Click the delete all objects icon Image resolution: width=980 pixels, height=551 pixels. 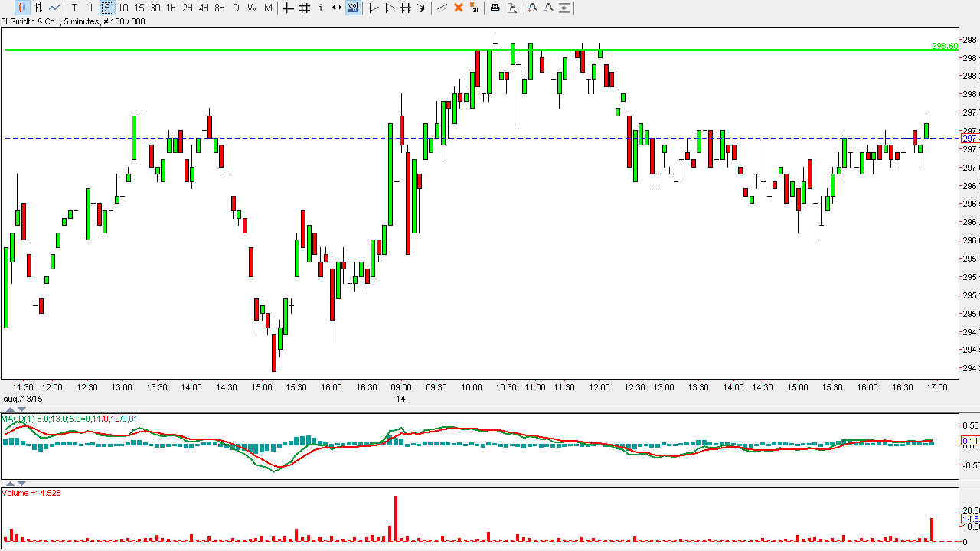pos(475,8)
